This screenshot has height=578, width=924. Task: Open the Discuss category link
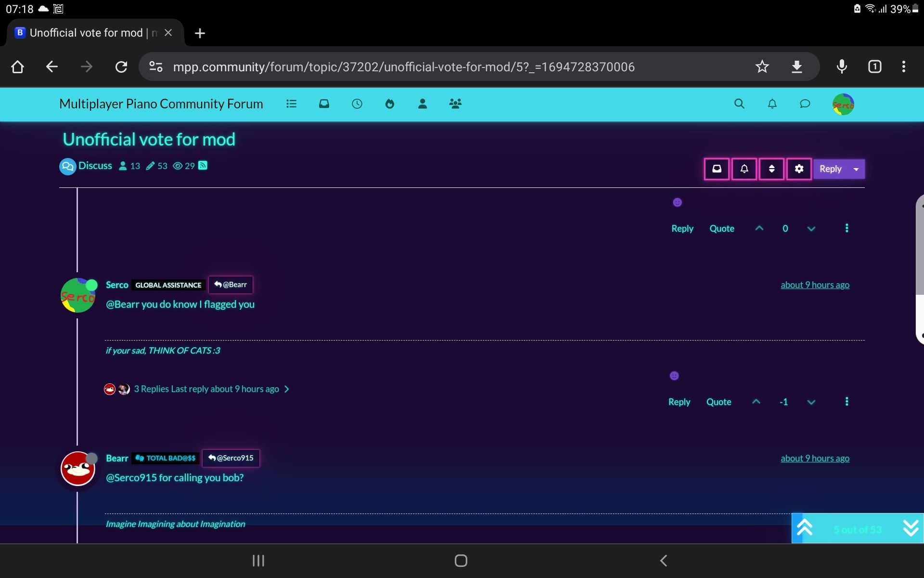(x=95, y=166)
